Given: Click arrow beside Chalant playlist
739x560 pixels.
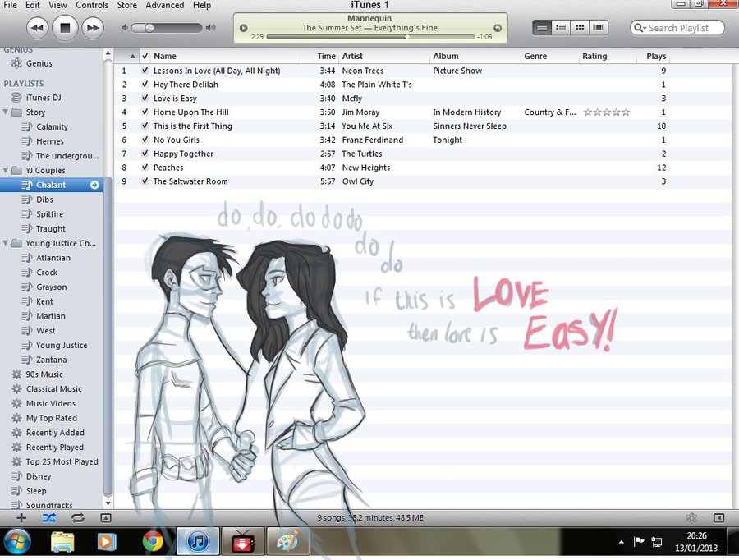Looking at the screenshot, I should (x=94, y=185).
